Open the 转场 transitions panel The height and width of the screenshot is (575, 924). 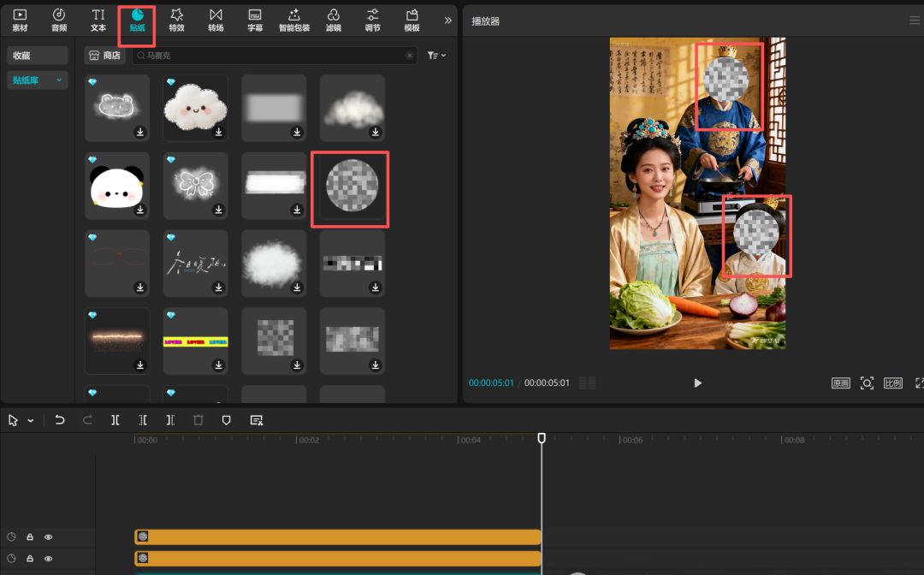pos(216,21)
